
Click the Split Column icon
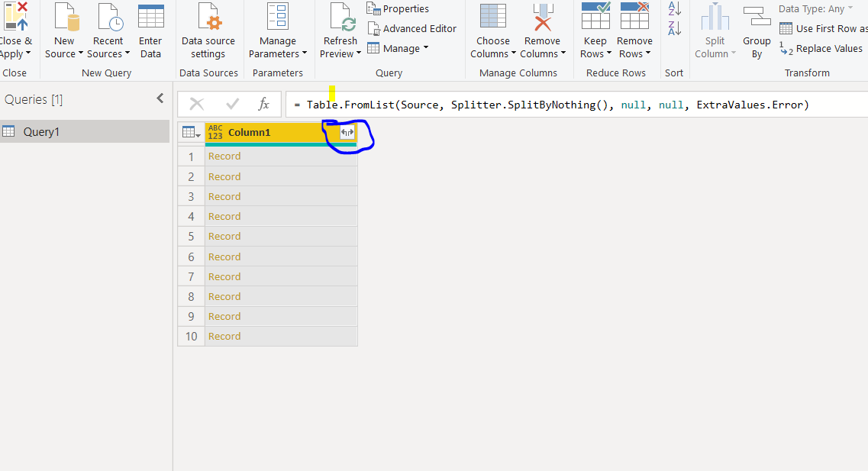(715, 16)
